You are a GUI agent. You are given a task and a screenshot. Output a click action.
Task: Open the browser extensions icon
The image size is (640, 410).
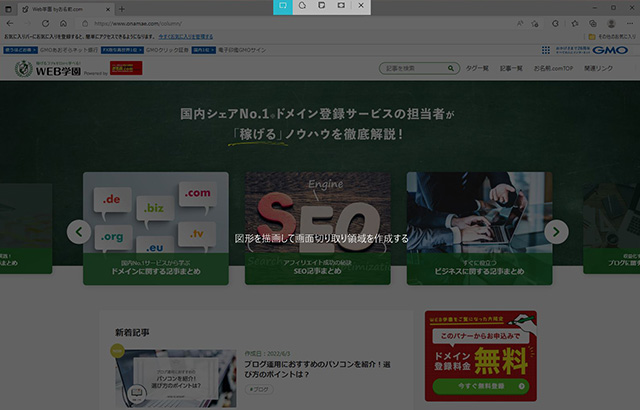coord(555,24)
